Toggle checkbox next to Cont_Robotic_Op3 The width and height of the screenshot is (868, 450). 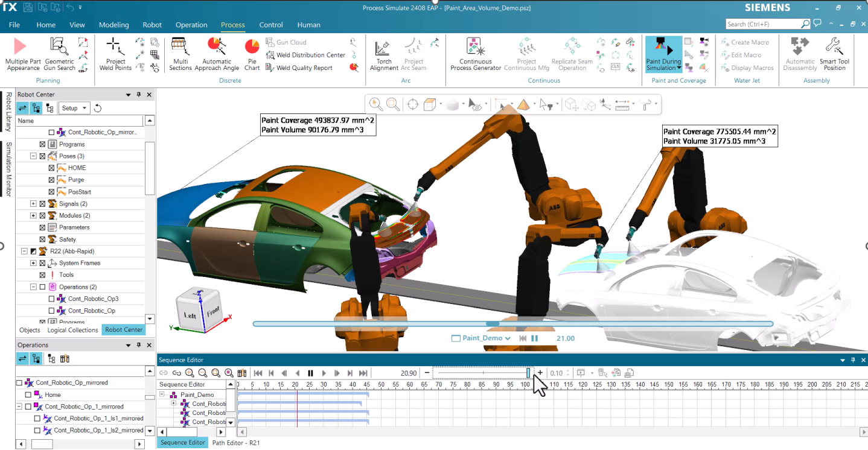[x=51, y=299]
